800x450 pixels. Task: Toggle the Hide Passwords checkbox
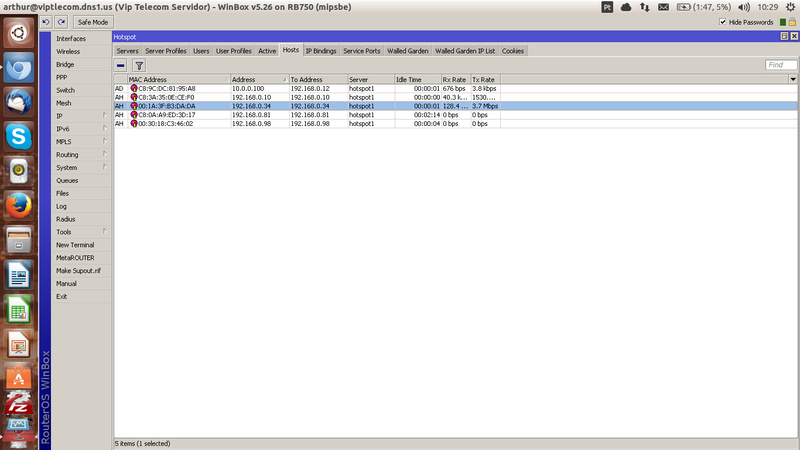[x=722, y=22]
